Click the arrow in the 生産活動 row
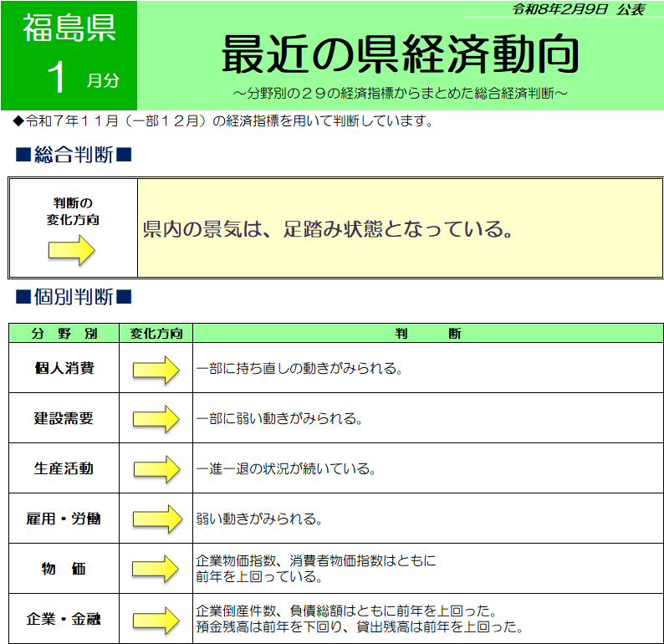The image size is (664, 644). (x=156, y=468)
